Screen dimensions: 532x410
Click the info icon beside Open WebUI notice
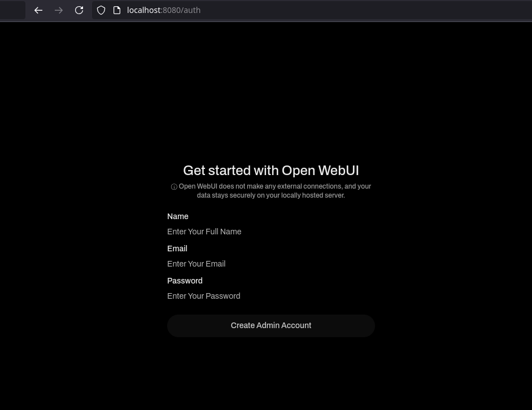pos(174,187)
